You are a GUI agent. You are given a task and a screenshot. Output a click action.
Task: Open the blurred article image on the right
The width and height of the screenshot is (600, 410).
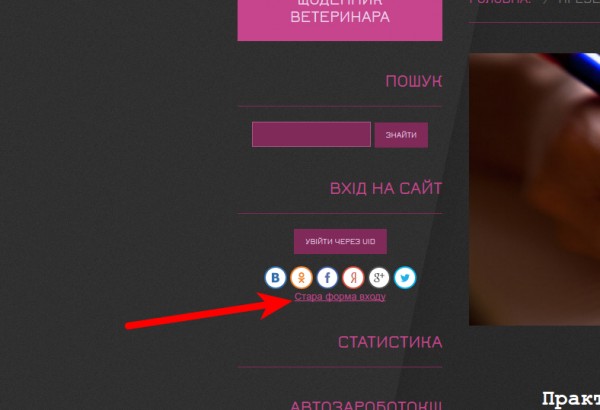[535, 189]
